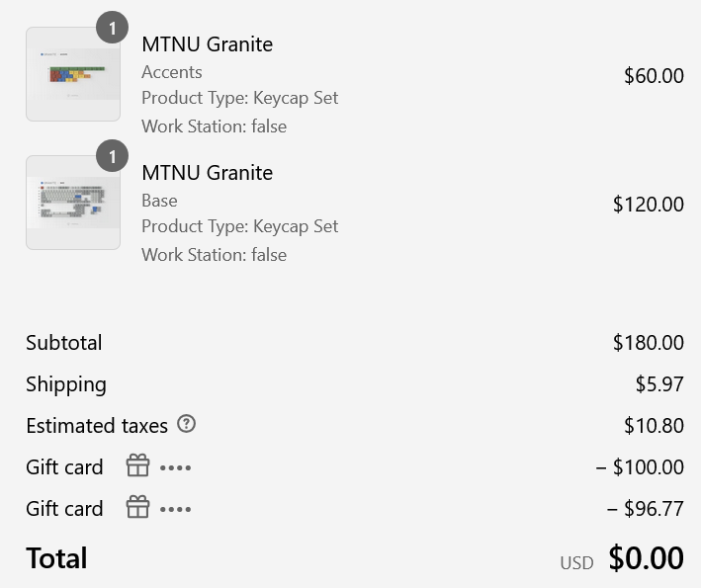Viewport: 701px width, 588px height.
Task: Click the masked dots of second gift card
Action: pos(176,509)
